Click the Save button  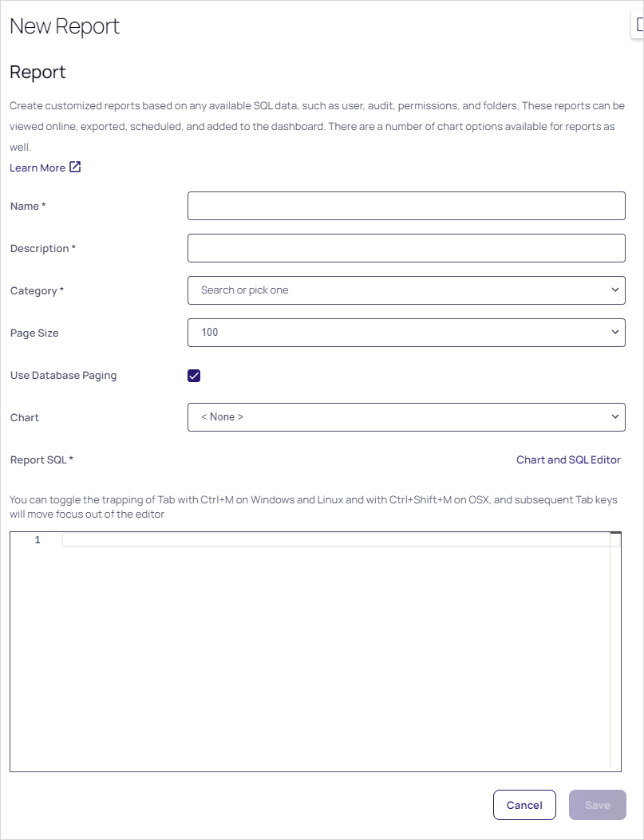597,806
